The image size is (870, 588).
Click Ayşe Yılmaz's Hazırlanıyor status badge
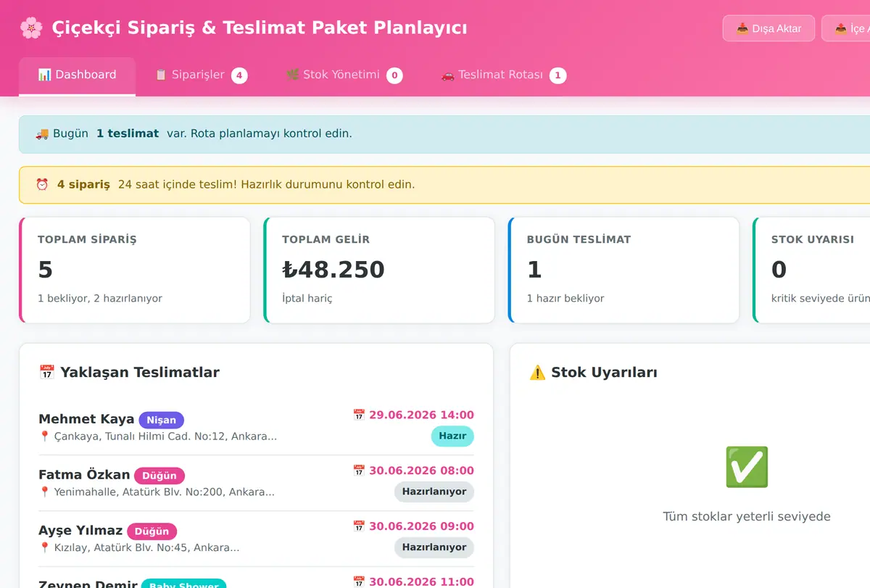434,547
